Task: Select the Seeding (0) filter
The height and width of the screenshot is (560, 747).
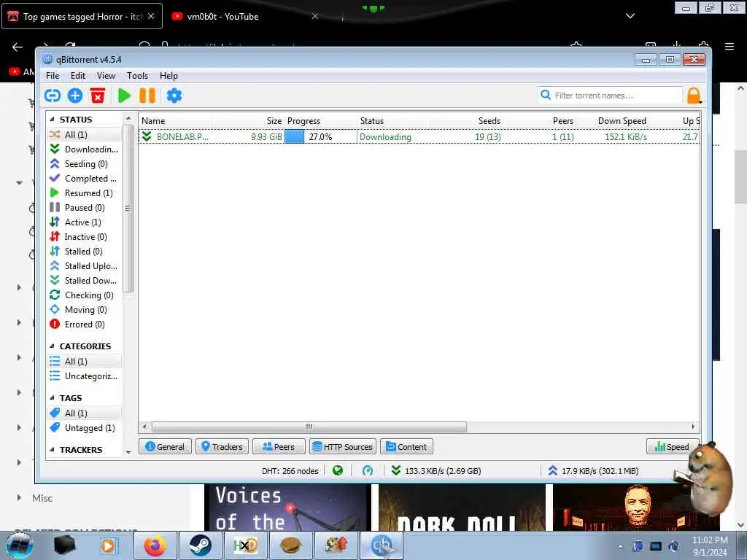Action: coord(85,164)
